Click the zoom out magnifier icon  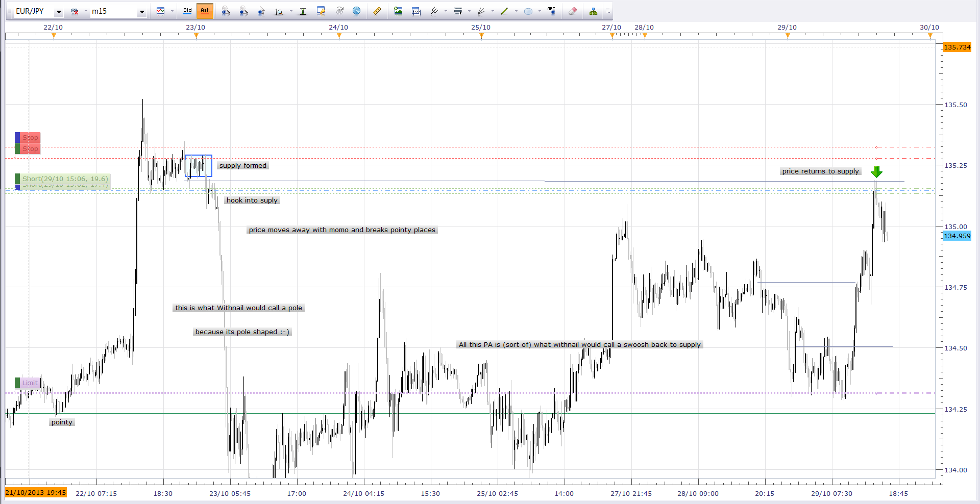pyautogui.click(x=243, y=11)
